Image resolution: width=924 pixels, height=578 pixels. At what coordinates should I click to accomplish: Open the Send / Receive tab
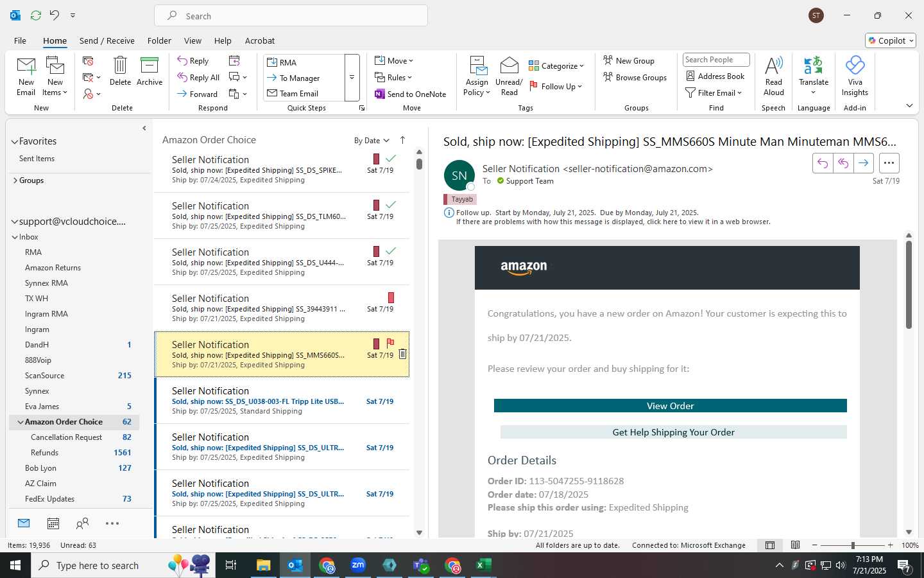point(107,40)
